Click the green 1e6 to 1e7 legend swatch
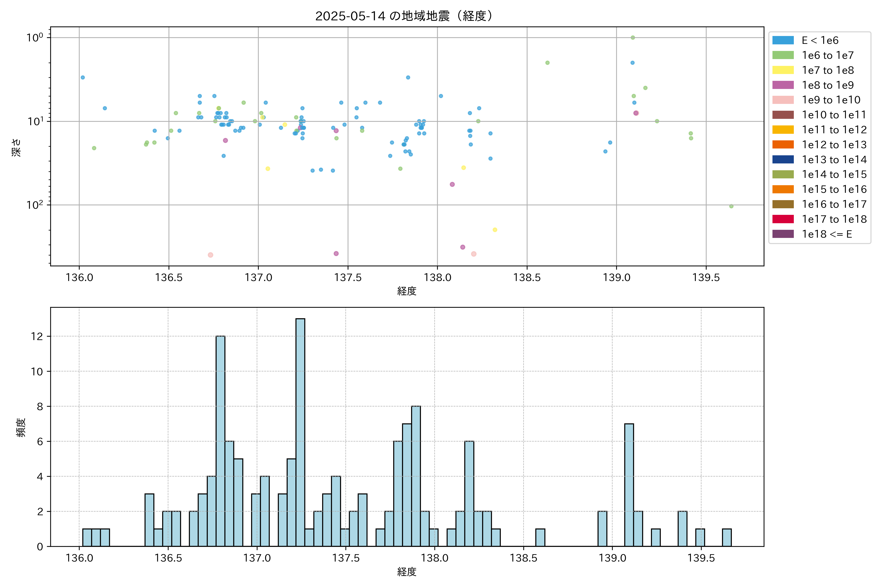 [783, 56]
